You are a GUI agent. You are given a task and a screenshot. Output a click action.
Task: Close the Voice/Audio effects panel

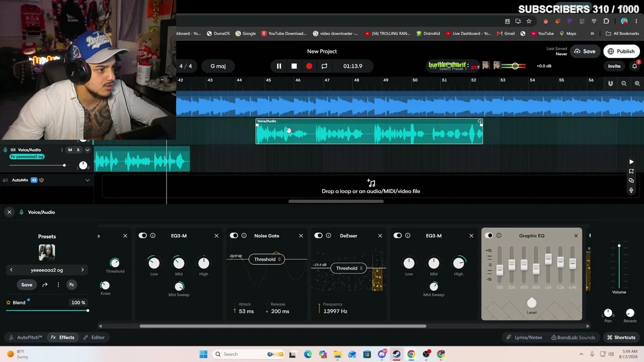(x=9, y=212)
